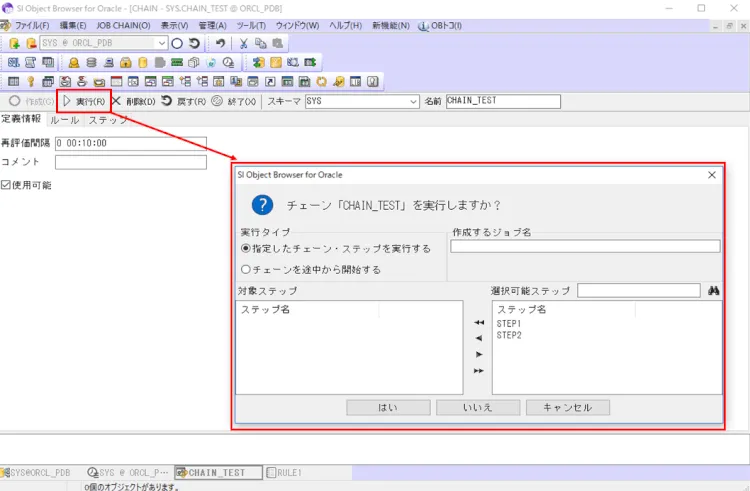Open the ファイル(F) menu
The width and height of the screenshot is (750, 491).
[32, 25]
